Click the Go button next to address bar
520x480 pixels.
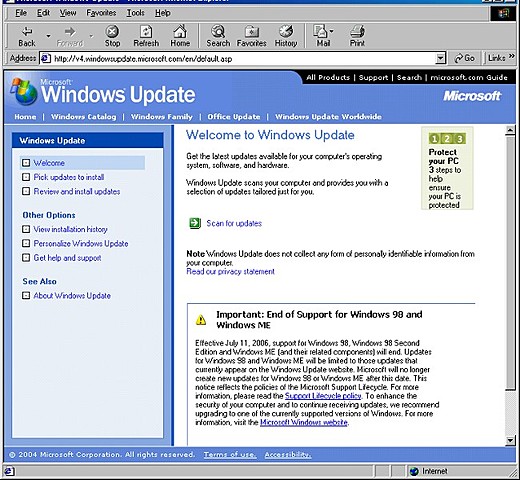[x=464, y=58]
